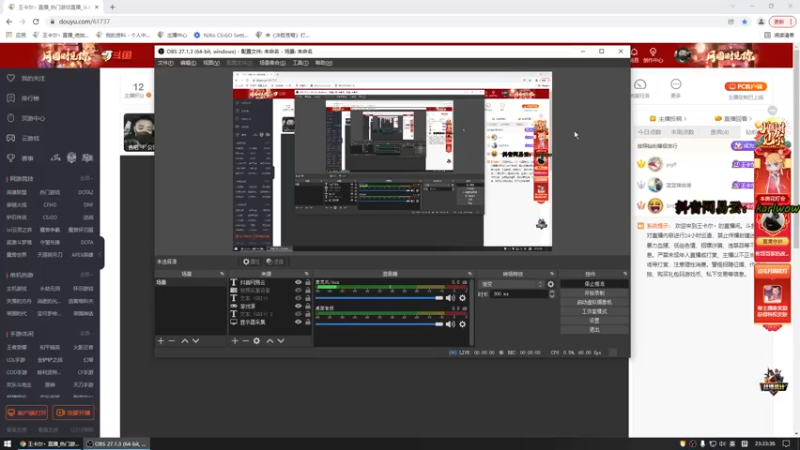Lock the game capture source
The width and height of the screenshot is (800, 450).
pos(308,306)
